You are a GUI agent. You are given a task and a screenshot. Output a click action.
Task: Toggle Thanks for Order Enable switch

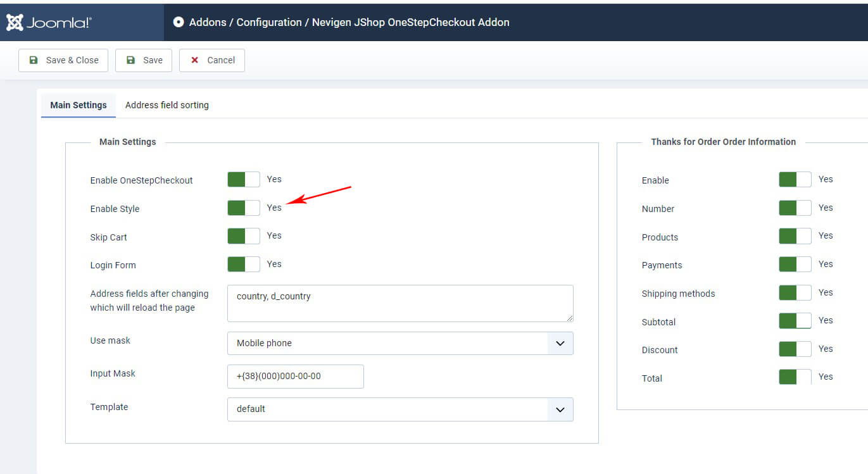pyautogui.click(x=795, y=180)
